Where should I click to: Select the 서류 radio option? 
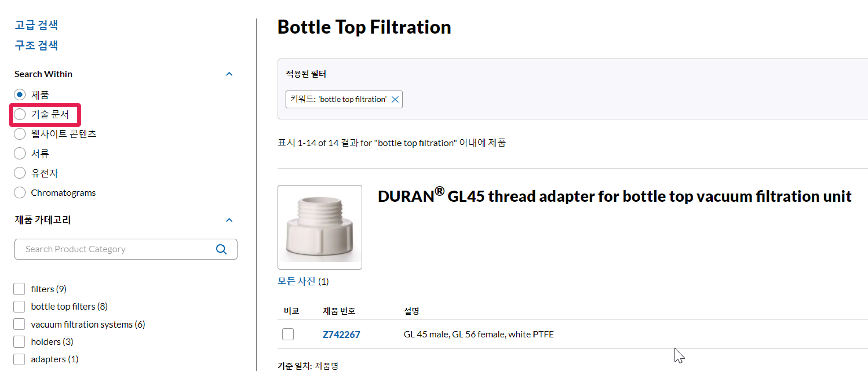point(20,154)
